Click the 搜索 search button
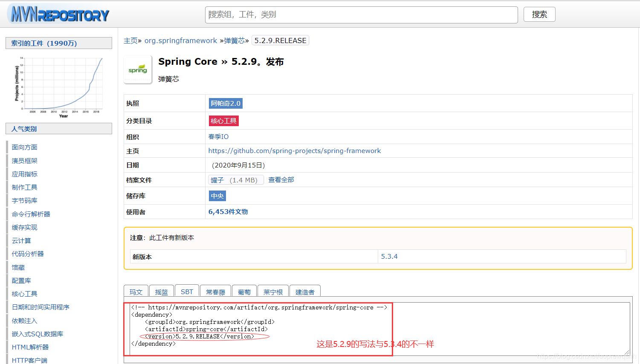640x364 pixels. tap(539, 14)
